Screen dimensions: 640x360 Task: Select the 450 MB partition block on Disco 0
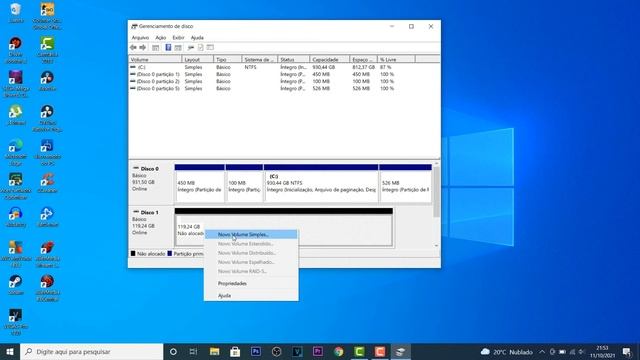point(200,183)
